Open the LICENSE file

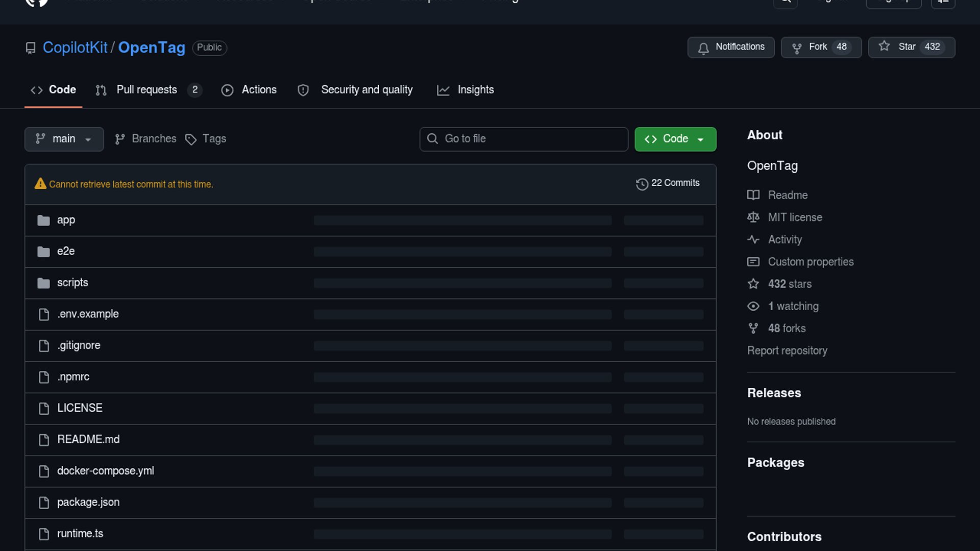pyautogui.click(x=80, y=408)
